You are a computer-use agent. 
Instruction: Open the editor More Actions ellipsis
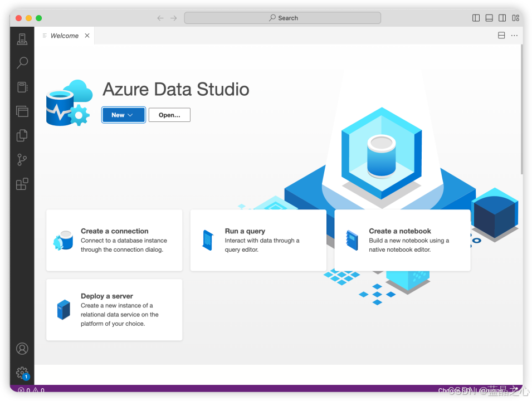(x=514, y=35)
